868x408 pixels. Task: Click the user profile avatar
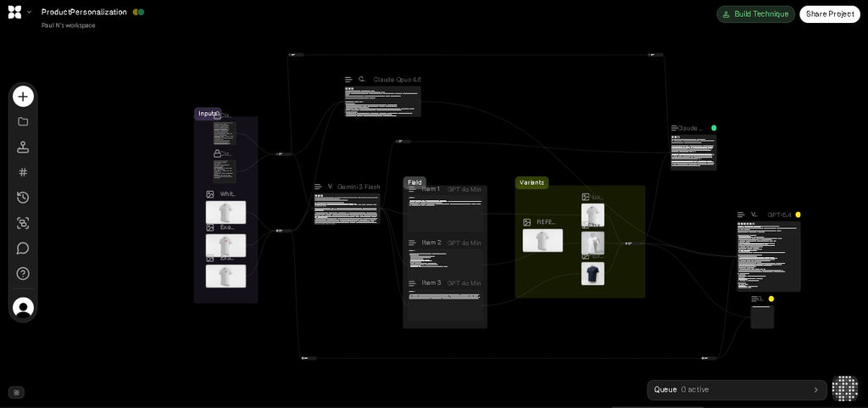(23, 308)
